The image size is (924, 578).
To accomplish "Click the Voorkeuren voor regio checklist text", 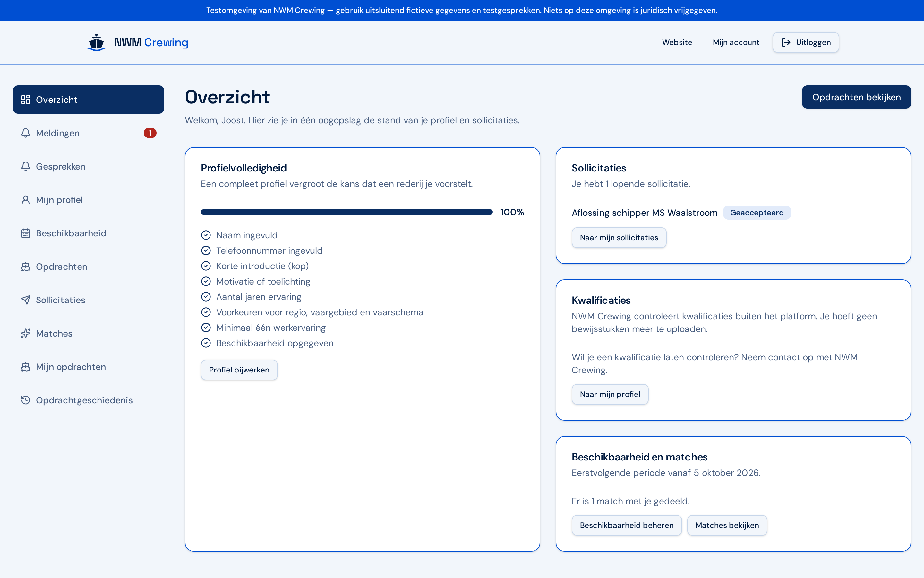I will [320, 312].
